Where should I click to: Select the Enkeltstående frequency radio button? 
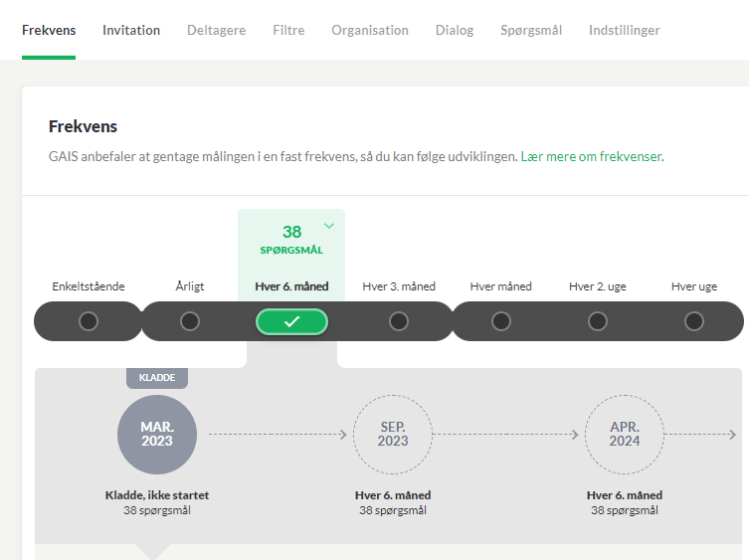(89, 321)
